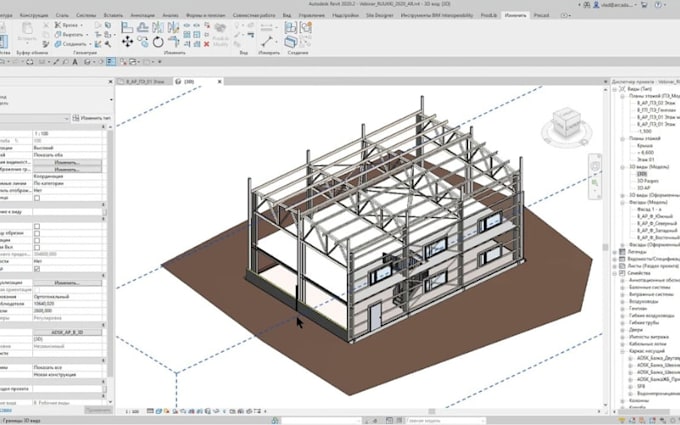The image size is (680, 425).
Task: Click the Изменить тип button
Action: pos(92,118)
